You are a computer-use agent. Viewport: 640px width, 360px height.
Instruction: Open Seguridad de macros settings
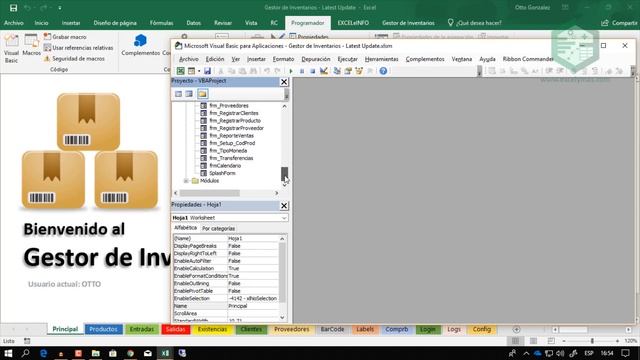pyautogui.click(x=74, y=59)
